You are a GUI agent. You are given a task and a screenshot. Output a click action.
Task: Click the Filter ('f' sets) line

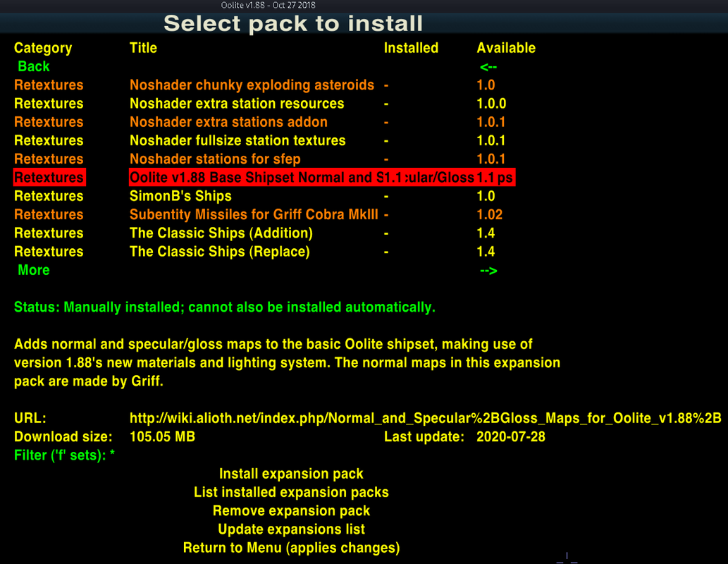[64, 455]
